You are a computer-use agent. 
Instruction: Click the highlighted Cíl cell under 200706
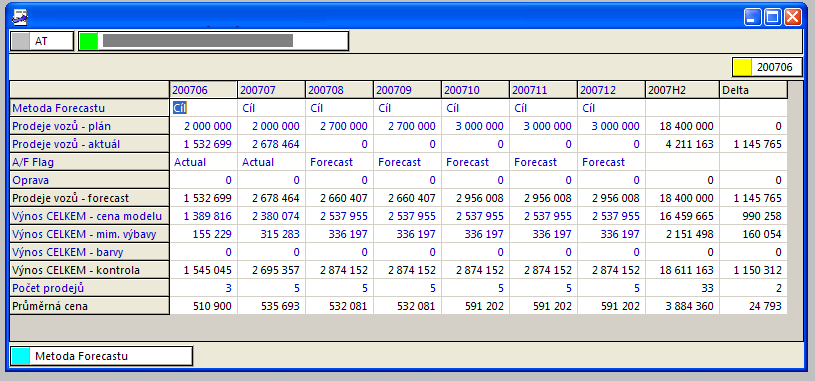coord(203,108)
